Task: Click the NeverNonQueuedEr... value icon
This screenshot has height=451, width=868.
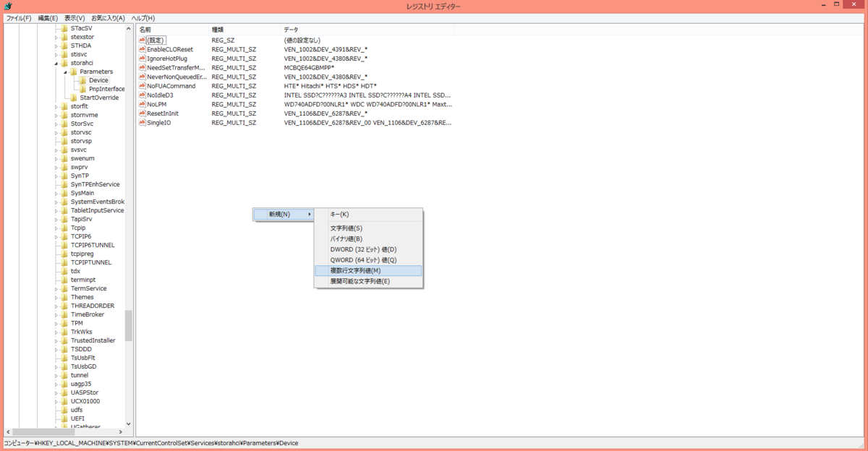Action: coord(142,77)
